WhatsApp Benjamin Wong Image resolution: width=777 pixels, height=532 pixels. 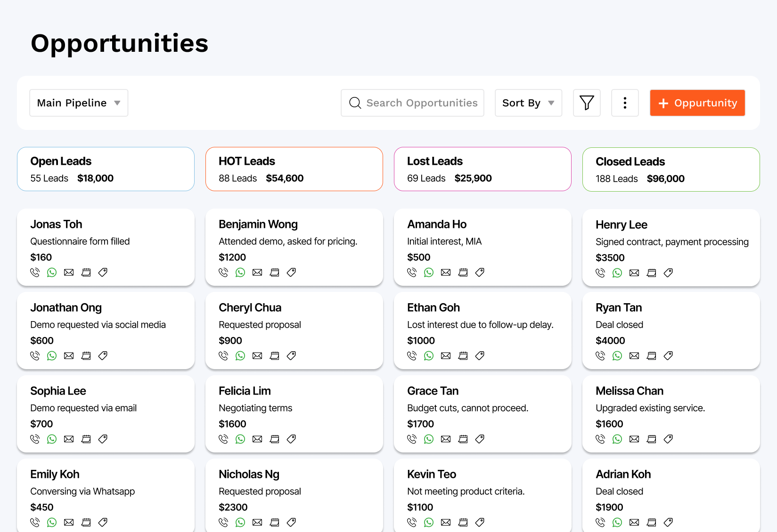pos(240,272)
